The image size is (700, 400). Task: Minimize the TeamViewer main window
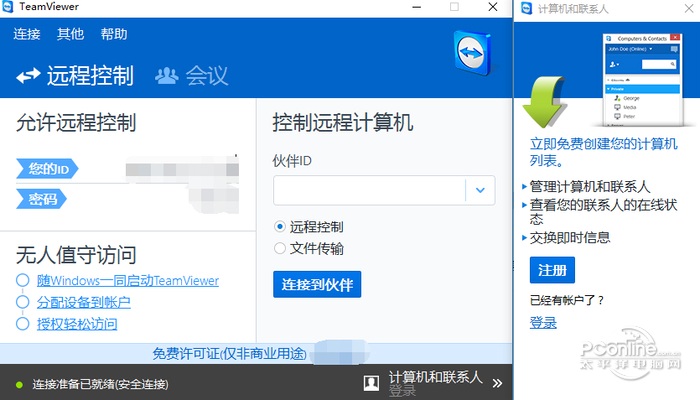(417, 7)
